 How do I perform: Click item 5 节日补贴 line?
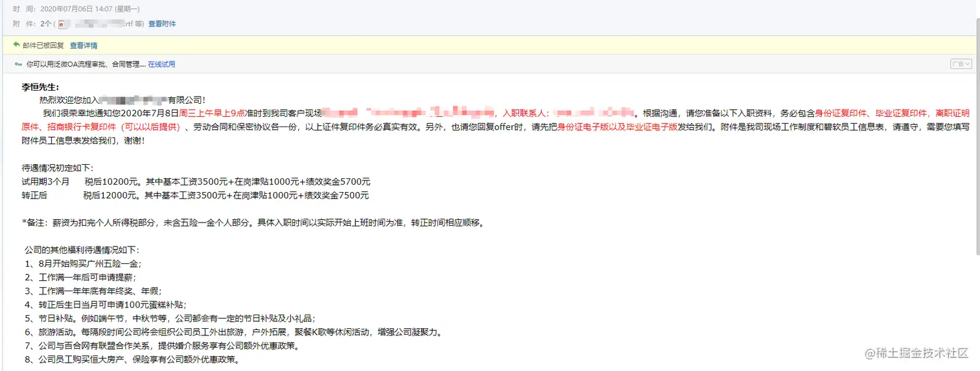(170, 318)
